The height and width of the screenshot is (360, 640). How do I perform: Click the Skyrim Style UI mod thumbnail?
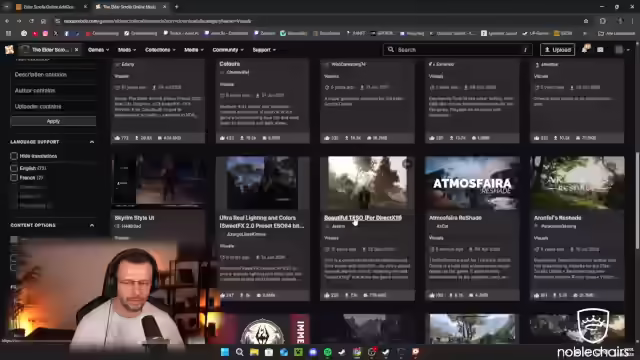pyautogui.click(x=158, y=182)
